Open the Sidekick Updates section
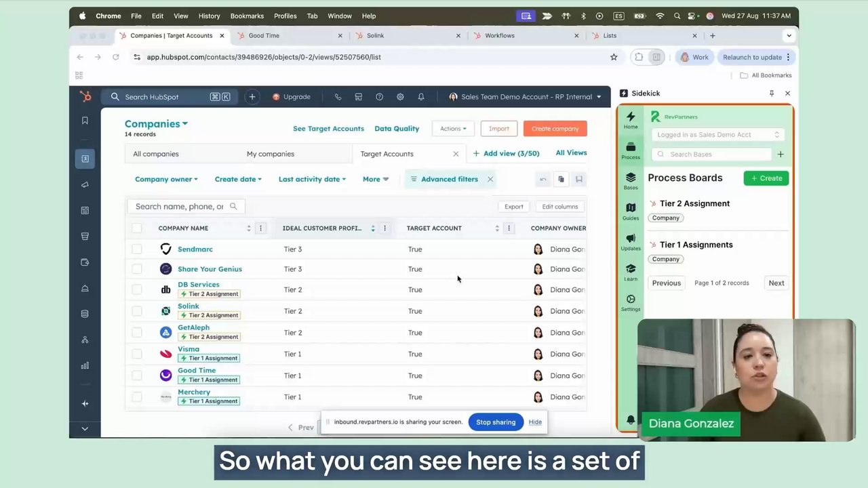This screenshot has height=488, width=868. point(631,242)
